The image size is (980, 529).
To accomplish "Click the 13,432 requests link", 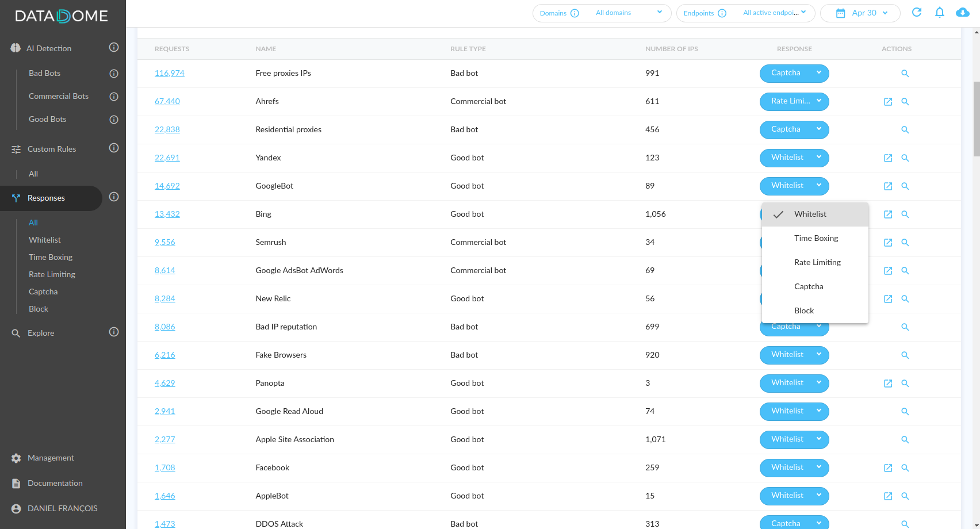I will click(167, 214).
